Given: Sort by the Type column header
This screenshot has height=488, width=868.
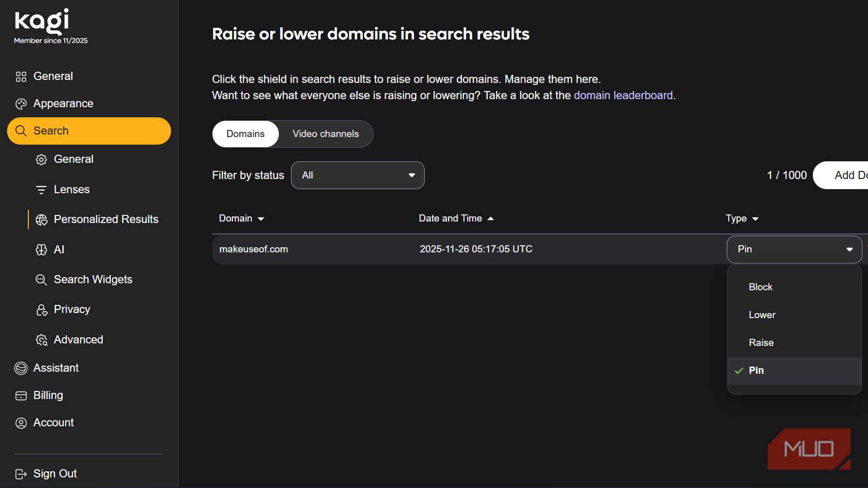Looking at the screenshot, I should coord(742,218).
